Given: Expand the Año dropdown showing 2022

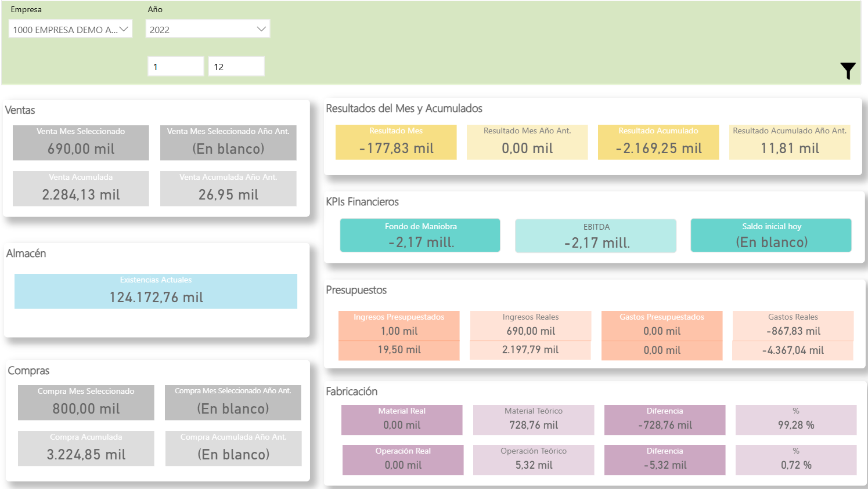Looking at the screenshot, I should tap(207, 30).
